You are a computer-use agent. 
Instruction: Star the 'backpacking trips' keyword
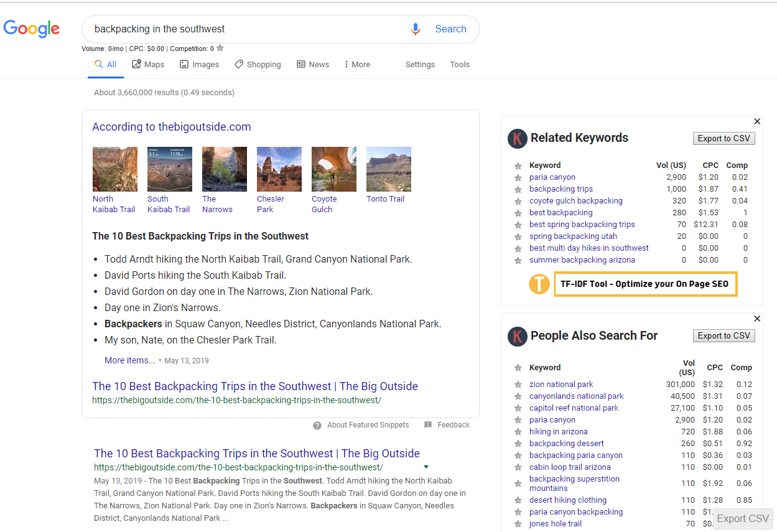pyautogui.click(x=518, y=189)
